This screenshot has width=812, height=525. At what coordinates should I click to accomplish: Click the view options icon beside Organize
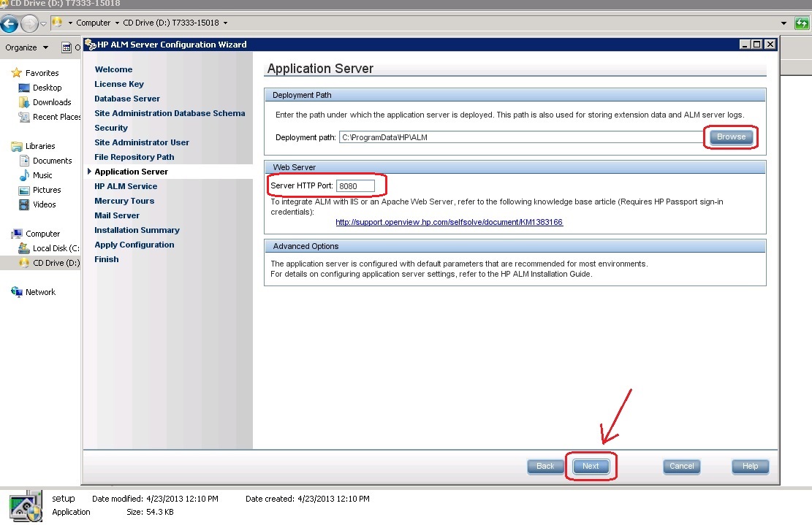(x=67, y=47)
